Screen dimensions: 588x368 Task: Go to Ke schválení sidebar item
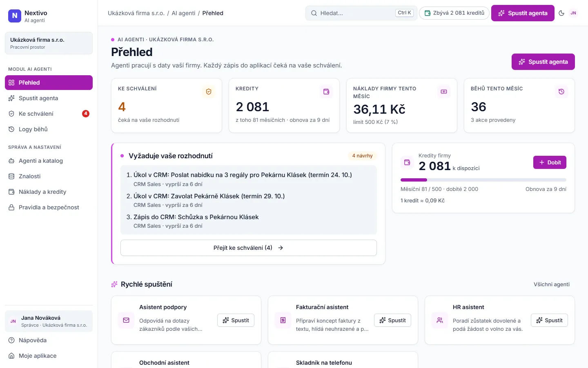(x=49, y=114)
